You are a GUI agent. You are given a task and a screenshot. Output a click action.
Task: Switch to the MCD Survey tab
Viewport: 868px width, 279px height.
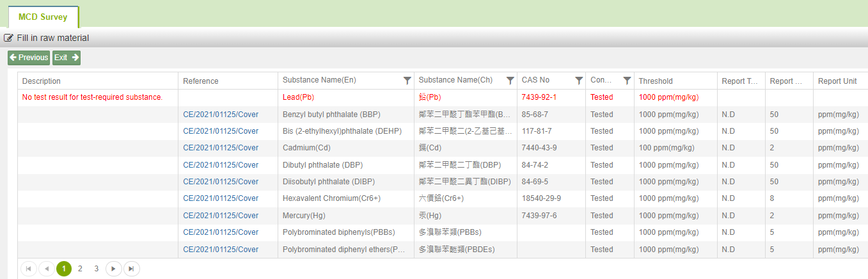(43, 17)
